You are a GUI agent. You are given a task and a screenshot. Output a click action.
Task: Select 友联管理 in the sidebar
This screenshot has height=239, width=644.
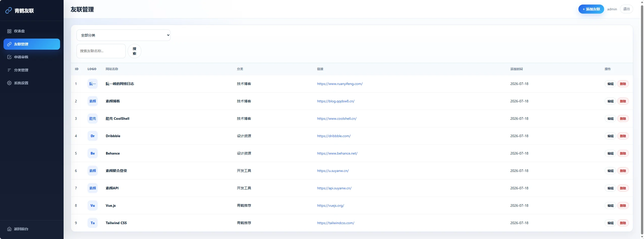[x=32, y=44]
